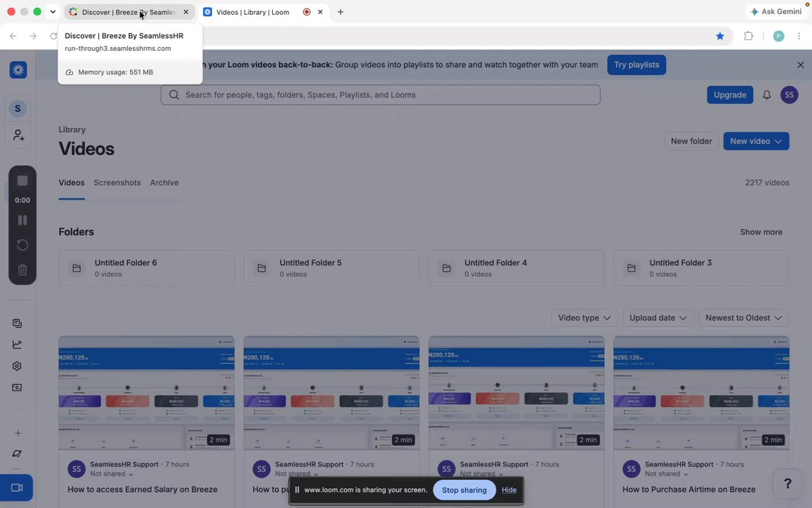Open the Chrome three-dot menu
This screenshot has height=508, width=812.
(799, 36)
